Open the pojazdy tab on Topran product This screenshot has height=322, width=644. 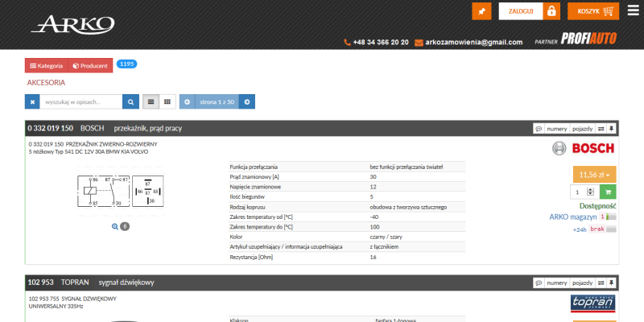(x=582, y=283)
